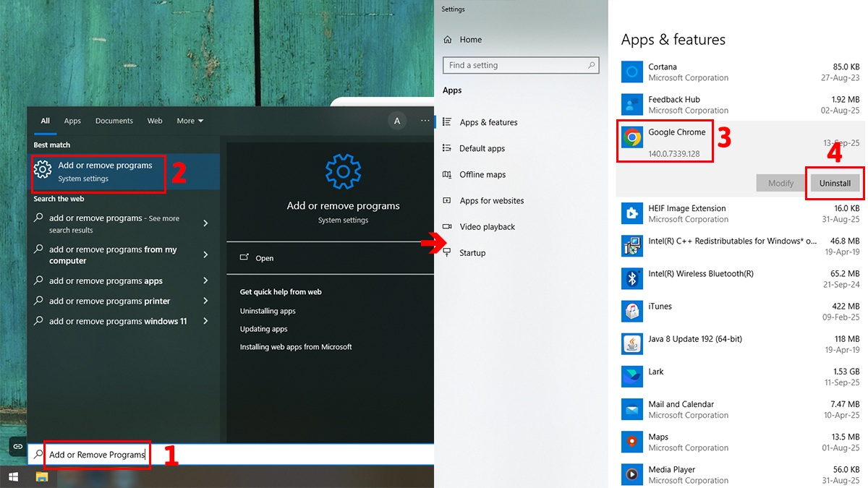The image size is (868, 488).
Task: Open 'Installing web apps from Microsoft' link
Action: point(296,347)
